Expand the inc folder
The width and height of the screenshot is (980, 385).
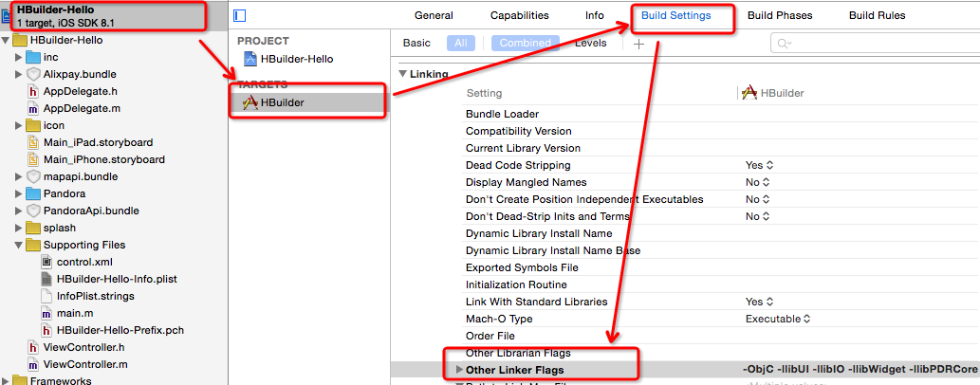coord(19,58)
